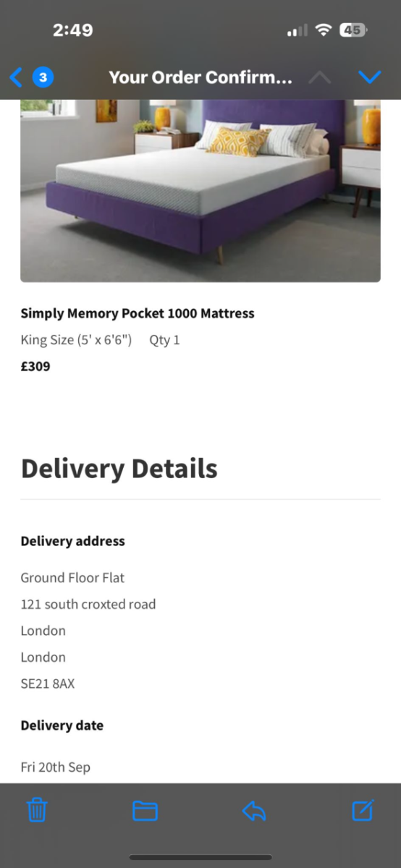The height and width of the screenshot is (868, 401).
Task: Tap the back chevron to return to inbox
Action: click(16, 77)
